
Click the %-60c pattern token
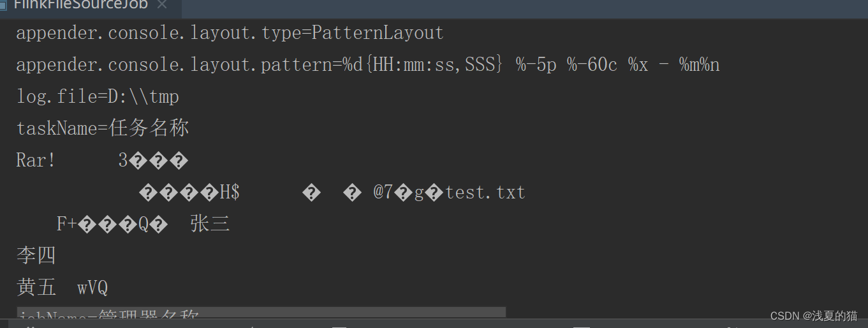[592, 65]
